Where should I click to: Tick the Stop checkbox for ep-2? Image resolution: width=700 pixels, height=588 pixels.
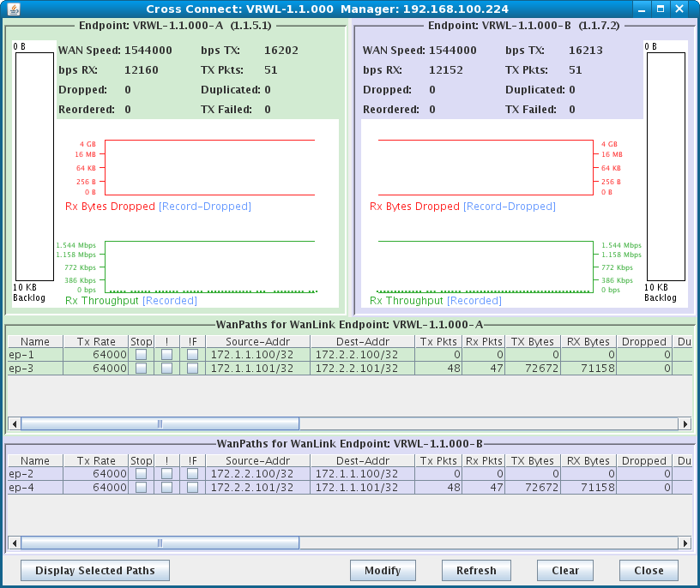coord(141,474)
